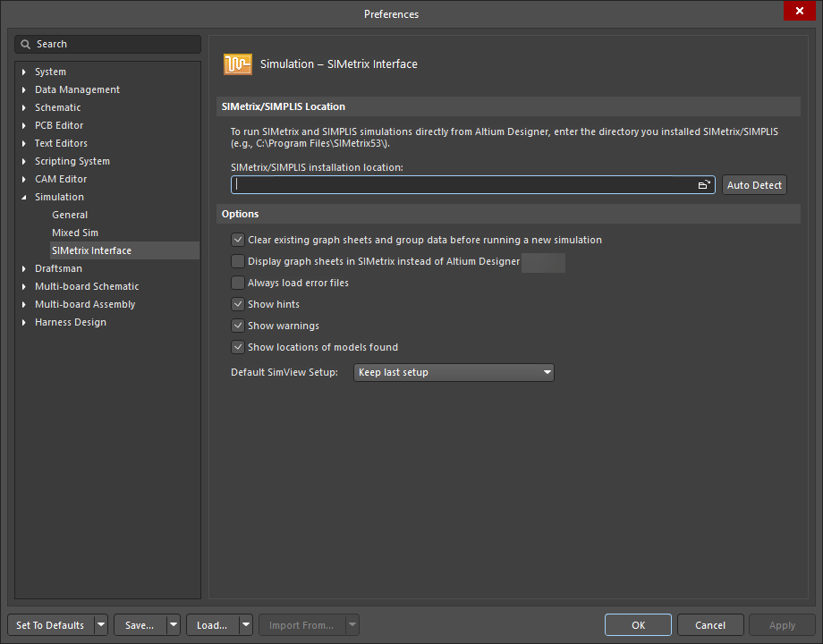
Task: Uncheck Show warnings
Action: [238, 326]
